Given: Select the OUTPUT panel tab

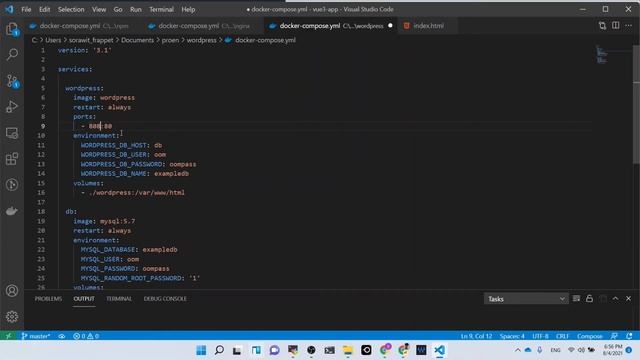Looking at the screenshot, I should (x=84, y=299).
